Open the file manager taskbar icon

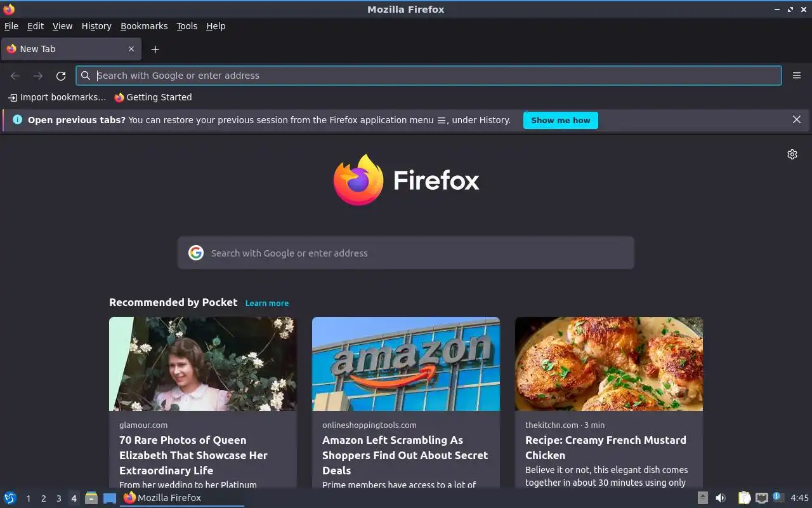(x=91, y=498)
